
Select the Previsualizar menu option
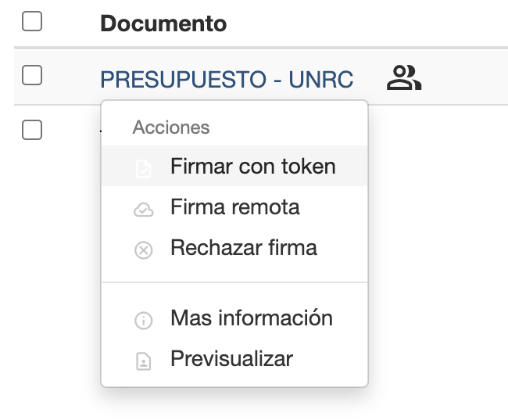tap(231, 359)
